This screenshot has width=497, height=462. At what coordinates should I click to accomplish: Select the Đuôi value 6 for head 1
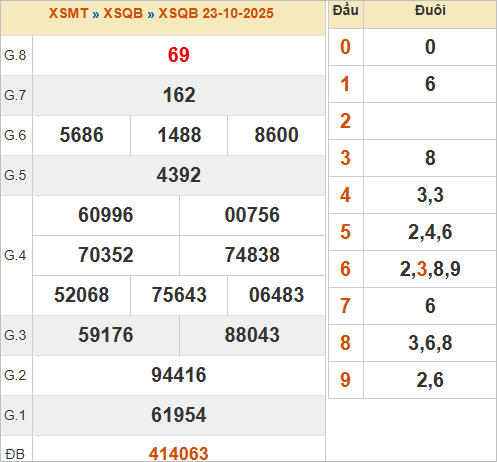point(430,84)
